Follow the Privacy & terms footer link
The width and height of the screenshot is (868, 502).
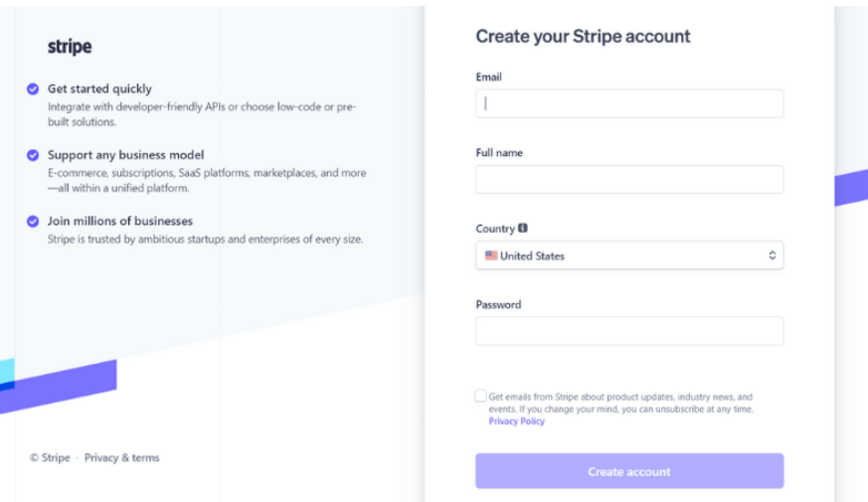121,458
